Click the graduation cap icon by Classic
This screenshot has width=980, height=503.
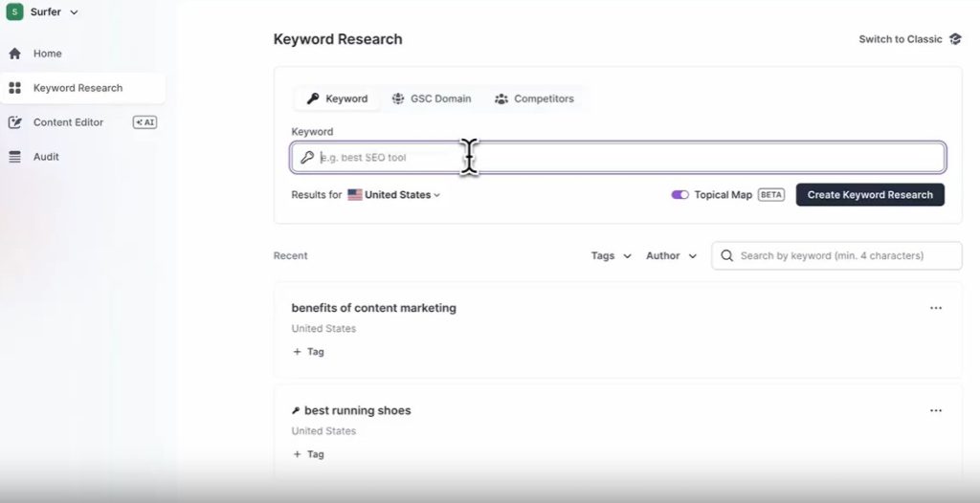tap(955, 39)
